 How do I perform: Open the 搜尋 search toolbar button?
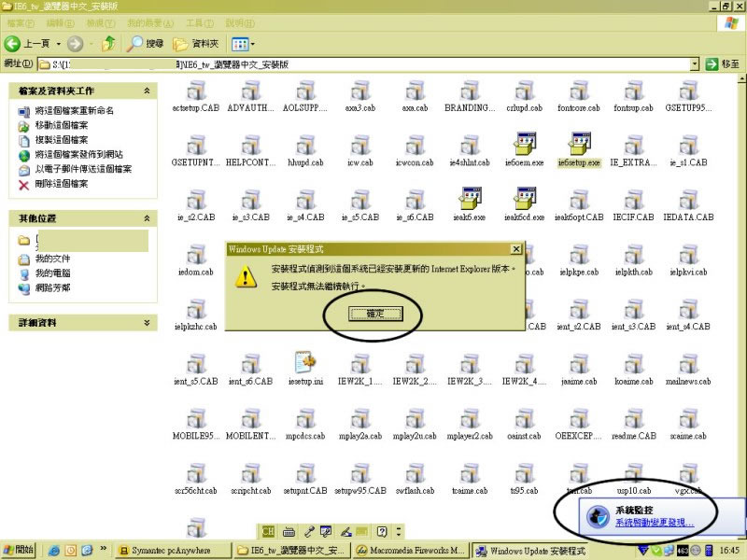(146, 44)
